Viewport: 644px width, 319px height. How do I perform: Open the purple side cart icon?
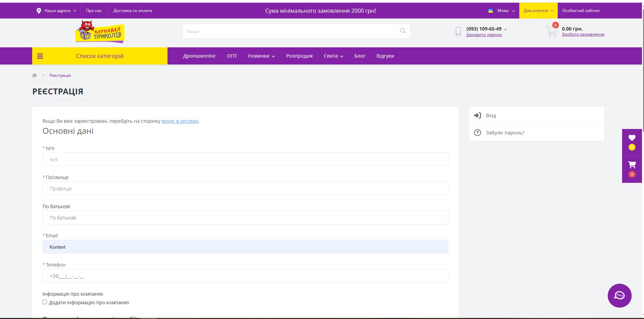[632, 165]
